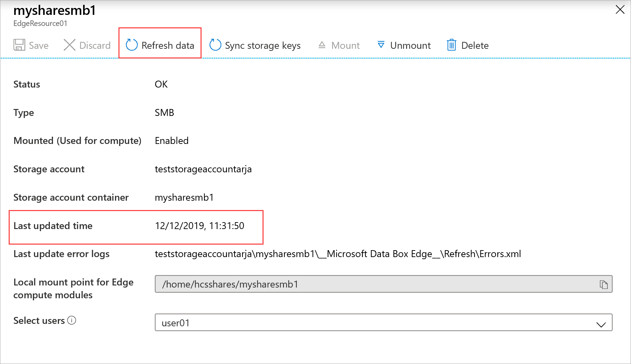Click the Mount eject icon
Viewport: 631px width, 364px height.
[x=322, y=45]
